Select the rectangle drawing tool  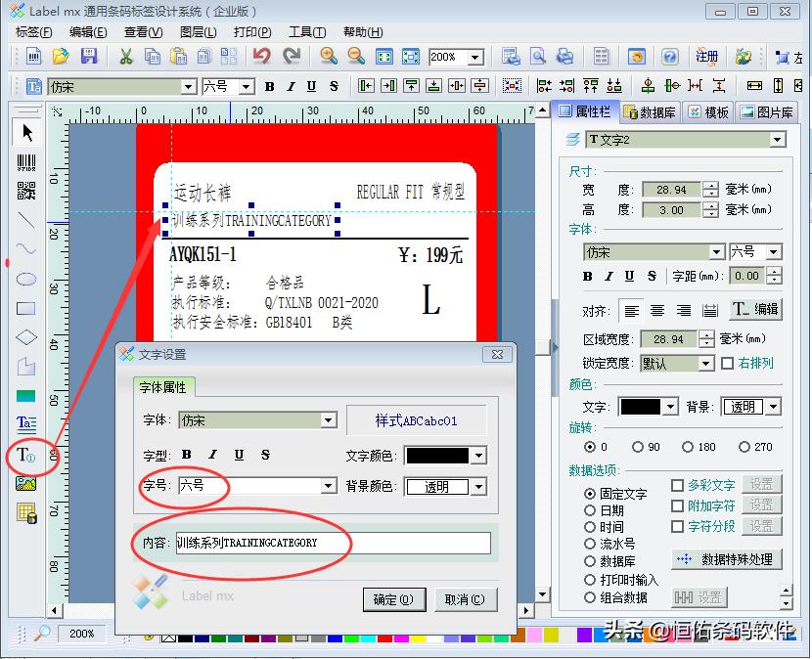point(26,309)
